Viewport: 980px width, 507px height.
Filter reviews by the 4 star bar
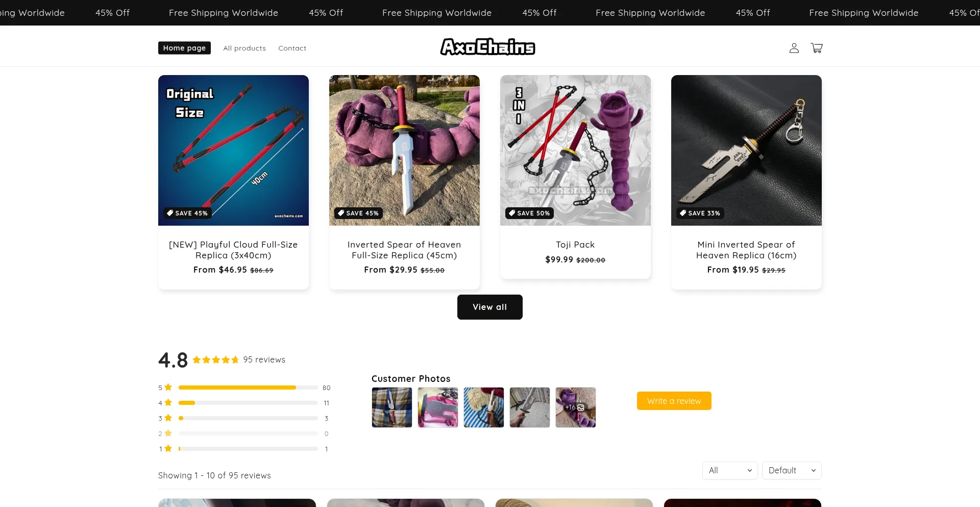(x=248, y=403)
